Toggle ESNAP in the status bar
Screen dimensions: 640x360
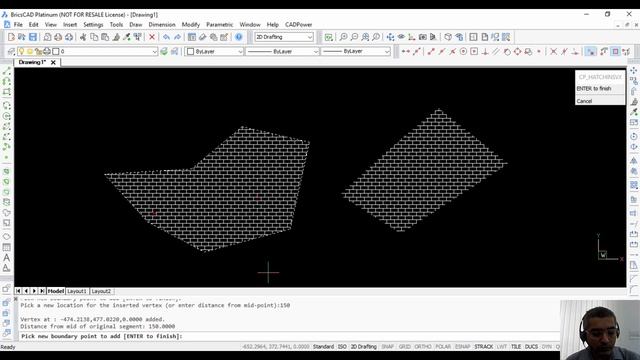click(462, 347)
